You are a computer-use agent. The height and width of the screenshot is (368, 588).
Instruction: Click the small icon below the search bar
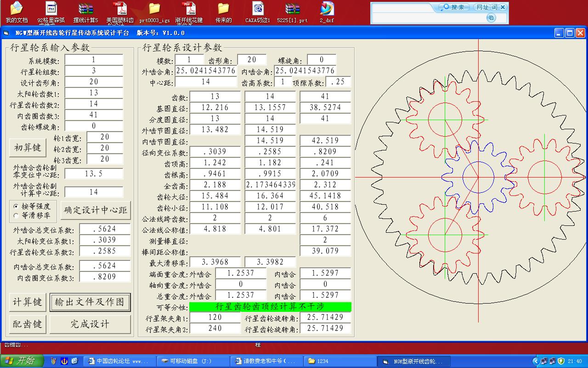pyautogui.click(x=491, y=18)
